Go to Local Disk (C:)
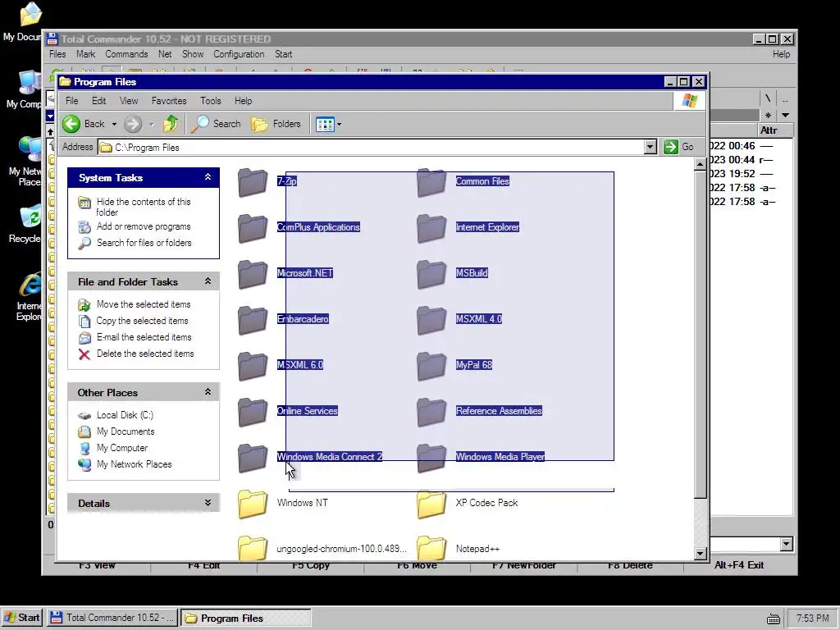This screenshot has width=840, height=630. 125,415
